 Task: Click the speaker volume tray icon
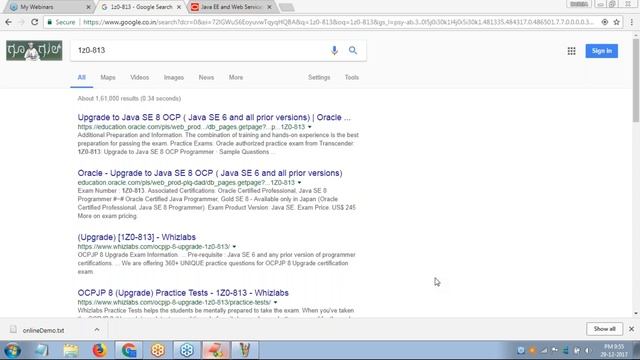tap(587, 350)
